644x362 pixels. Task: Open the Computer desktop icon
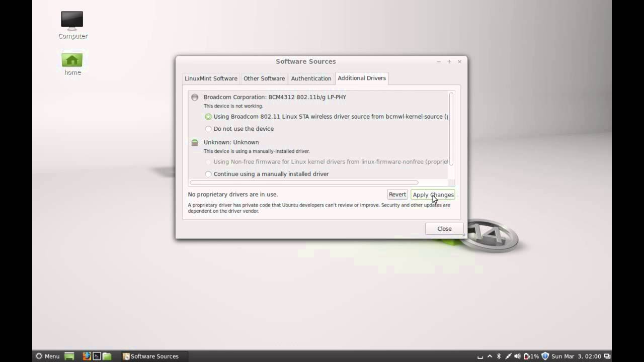point(72,25)
